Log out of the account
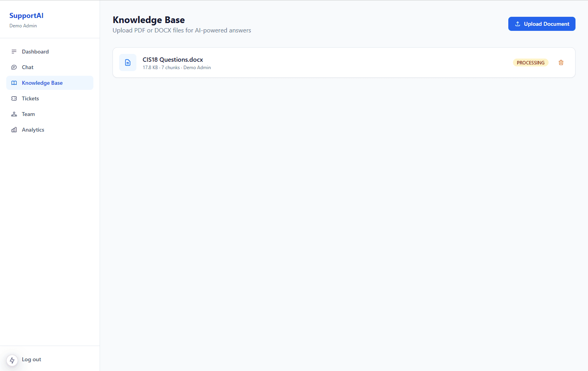This screenshot has width=588, height=371. [31, 359]
